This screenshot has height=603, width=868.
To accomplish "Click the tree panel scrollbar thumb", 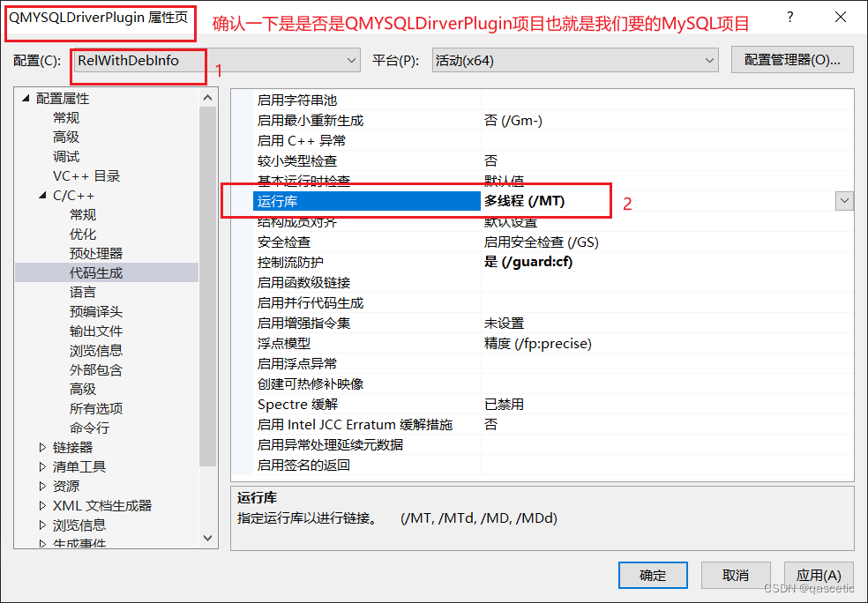I will click(207, 287).
